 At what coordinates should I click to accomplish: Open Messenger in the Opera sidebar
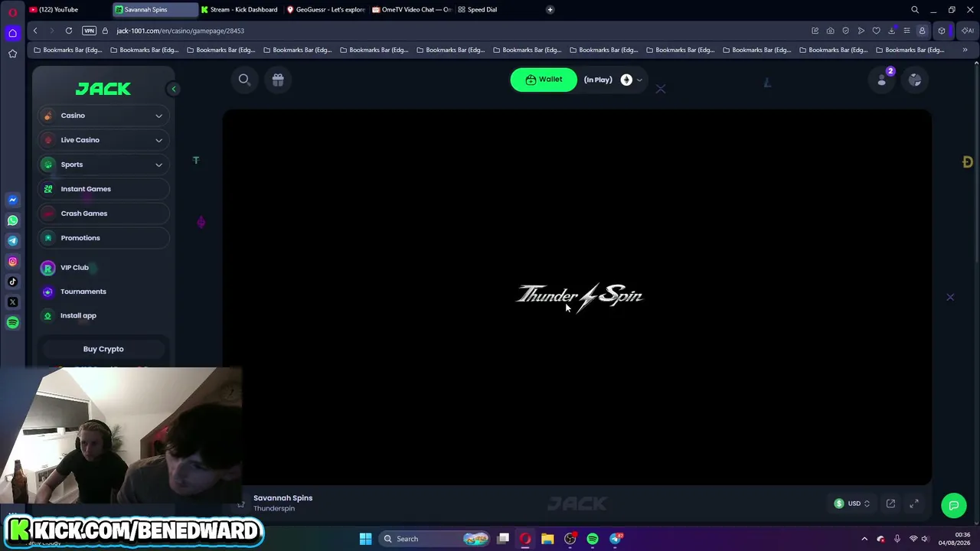coord(12,200)
